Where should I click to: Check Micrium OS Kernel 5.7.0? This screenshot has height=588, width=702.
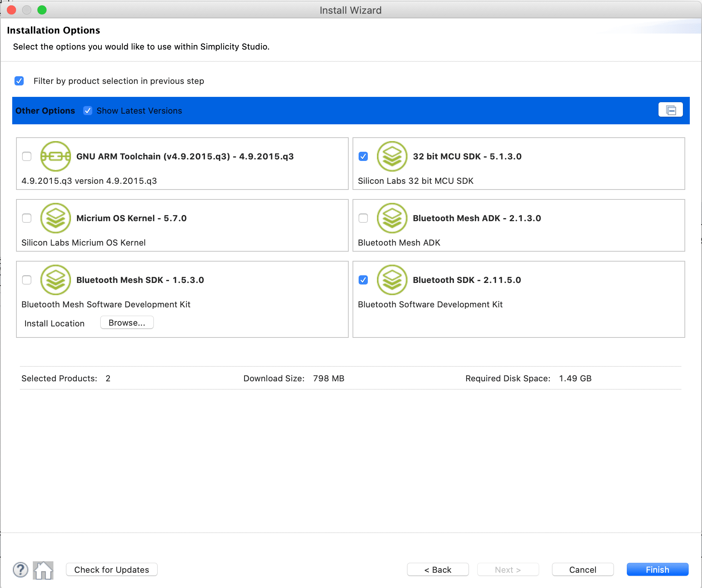27,218
